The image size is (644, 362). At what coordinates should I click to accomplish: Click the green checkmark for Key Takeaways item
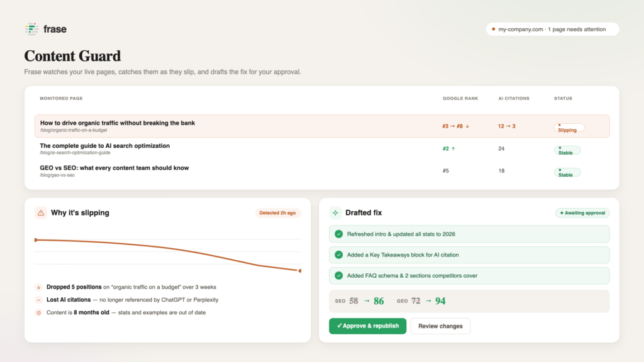click(x=338, y=255)
